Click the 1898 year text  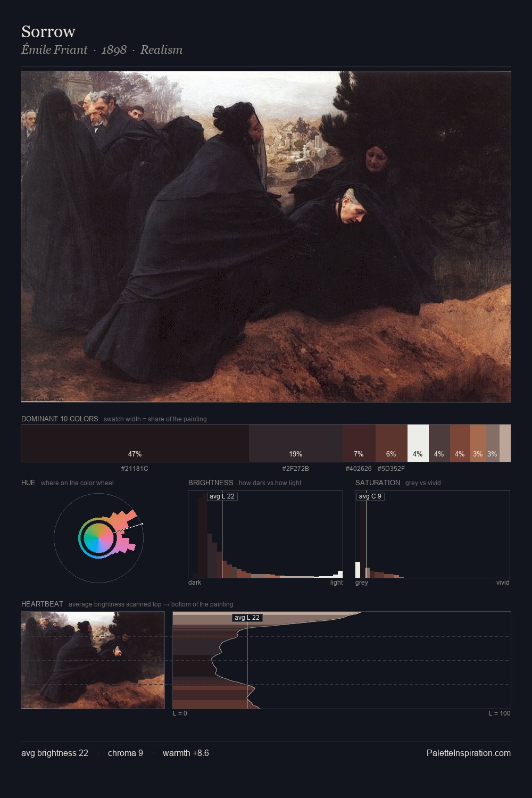point(114,49)
